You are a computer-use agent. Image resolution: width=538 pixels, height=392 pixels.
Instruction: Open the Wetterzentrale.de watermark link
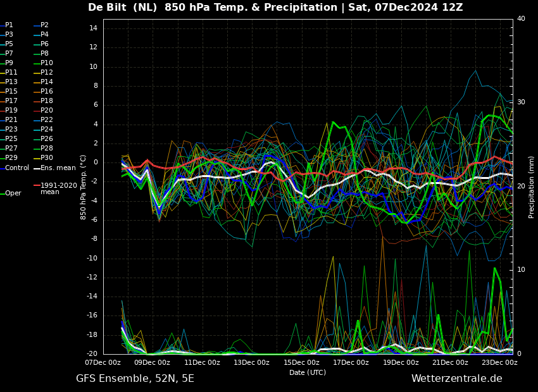456,379
